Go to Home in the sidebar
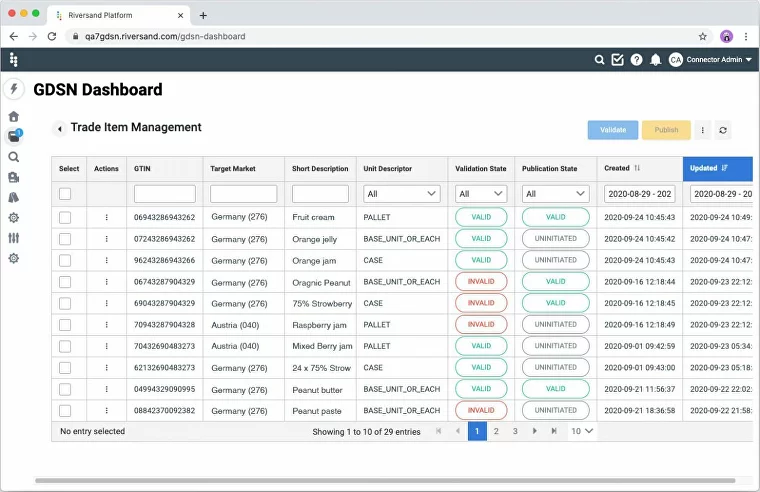This screenshot has height=492, width=760. pyautogui.click(x=14, y=116)
